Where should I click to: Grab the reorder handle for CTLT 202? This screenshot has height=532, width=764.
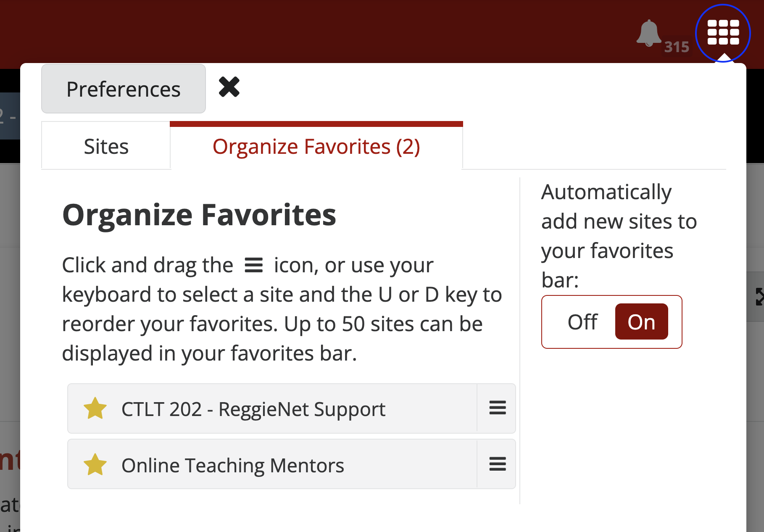498,408
